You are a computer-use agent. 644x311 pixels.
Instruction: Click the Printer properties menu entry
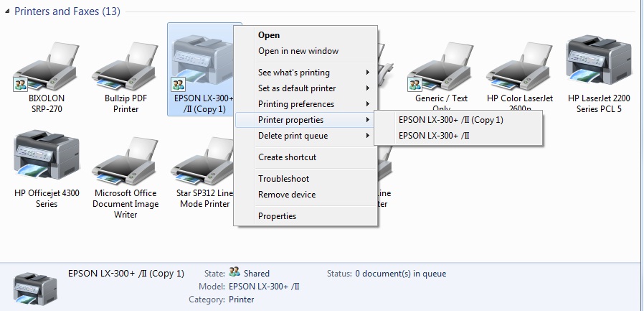pyautogui.click(x=306, y=120)
